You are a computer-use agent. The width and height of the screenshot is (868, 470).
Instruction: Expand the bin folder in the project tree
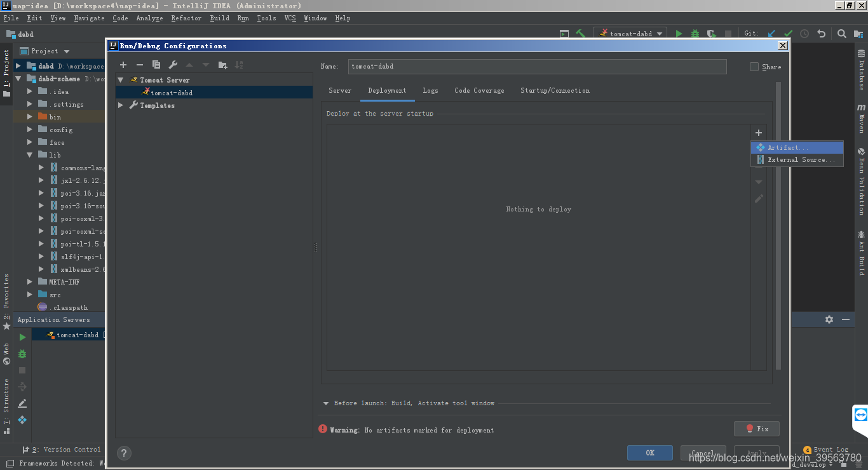[30, 117]
